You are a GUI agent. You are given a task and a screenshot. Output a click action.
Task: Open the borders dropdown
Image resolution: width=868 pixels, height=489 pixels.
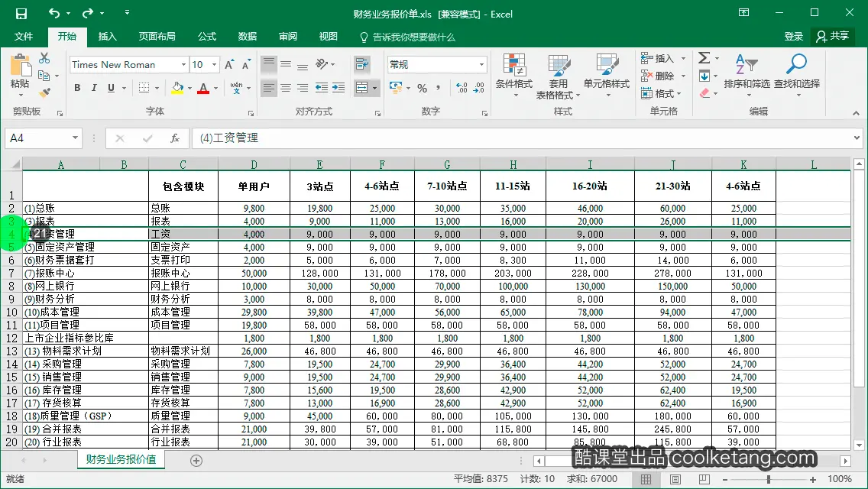[x=157, y=88]
